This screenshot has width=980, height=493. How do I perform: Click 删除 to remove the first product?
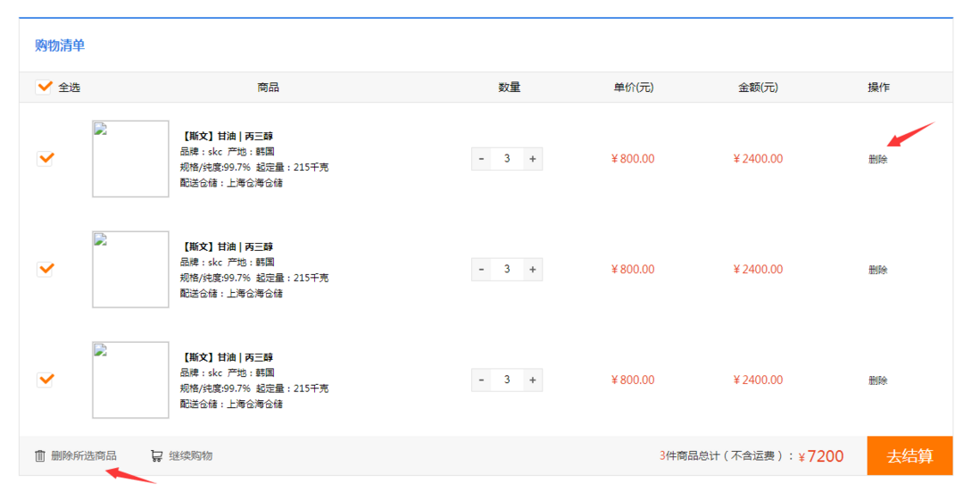(878, 160)
